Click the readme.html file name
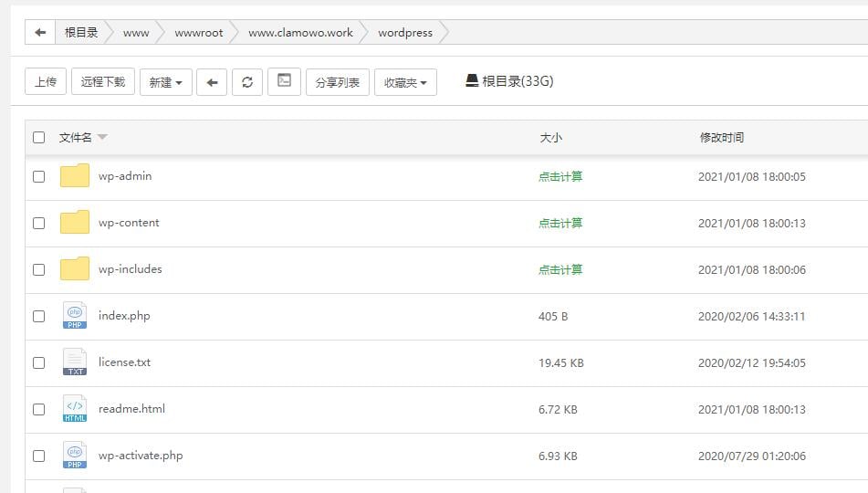Viewport: 868px width, 493px height. (131, 409)
